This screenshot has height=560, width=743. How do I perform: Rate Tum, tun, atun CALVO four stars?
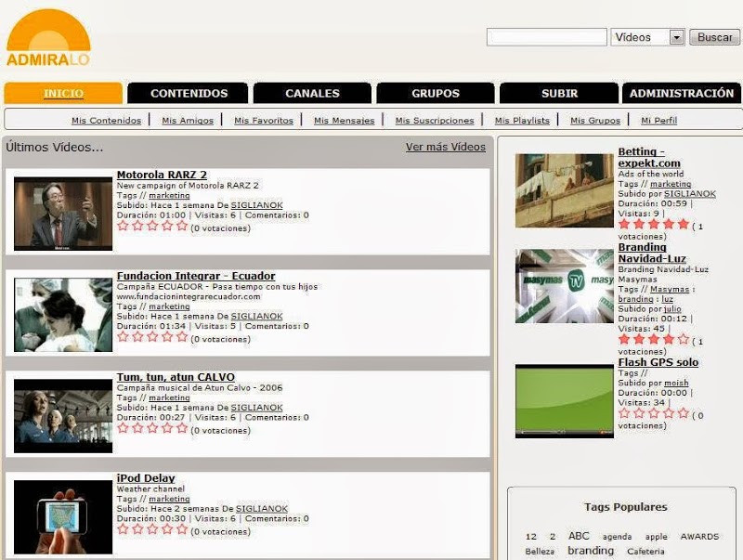tap(167, 428)
